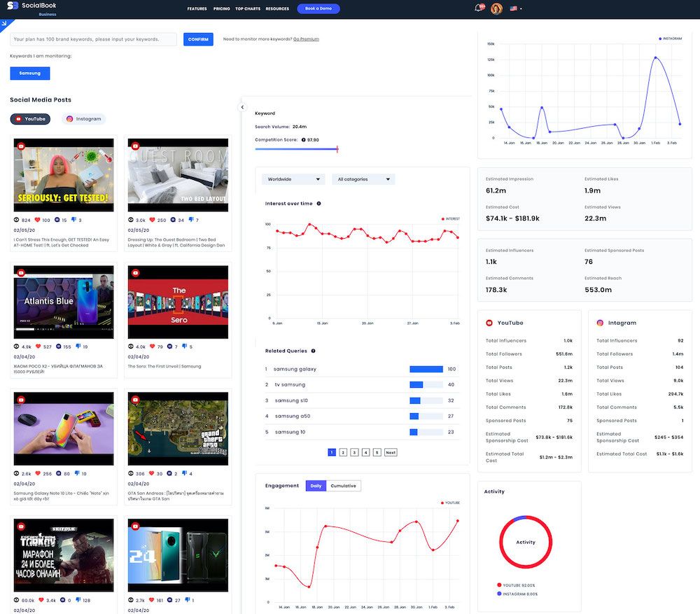The height and width of the screenshot is (614, 700).
Task: Open the language flag dropdown
Action: pos(516,8)
